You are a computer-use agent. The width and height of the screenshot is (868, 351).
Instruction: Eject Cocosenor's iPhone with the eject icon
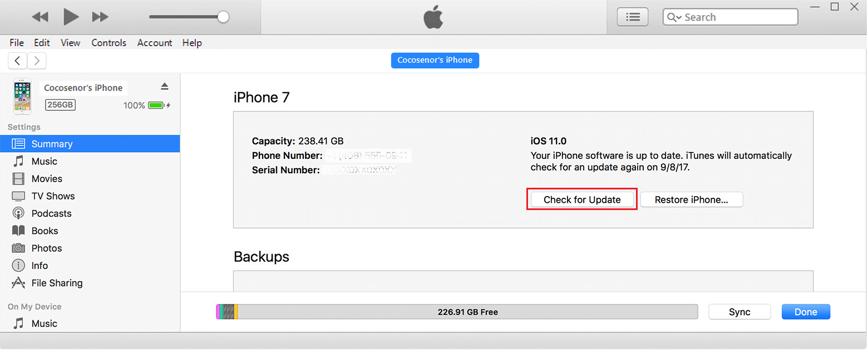coord(164,86)
